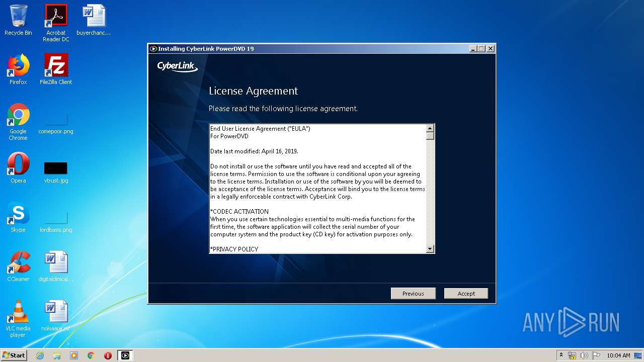
Task: Select the nokiaare.rtf document icon
Action: (56, 316)
